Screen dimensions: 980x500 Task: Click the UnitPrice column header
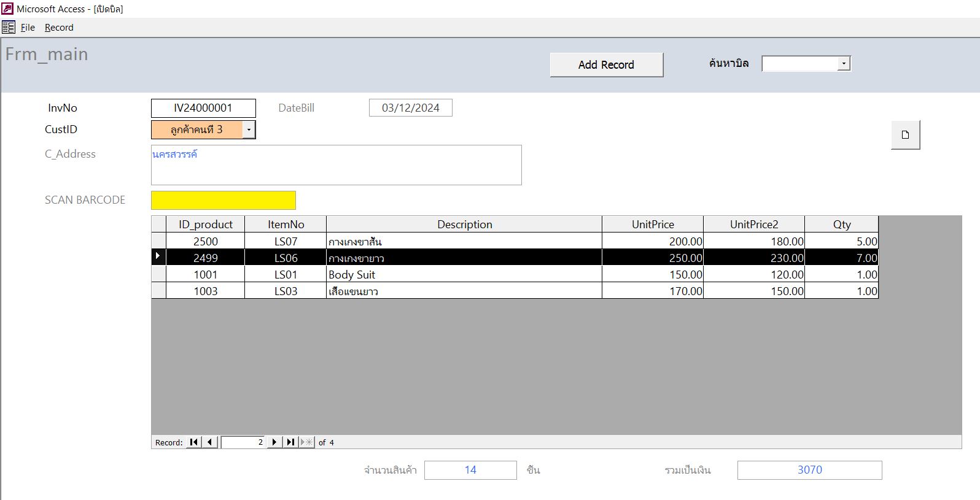653,224
